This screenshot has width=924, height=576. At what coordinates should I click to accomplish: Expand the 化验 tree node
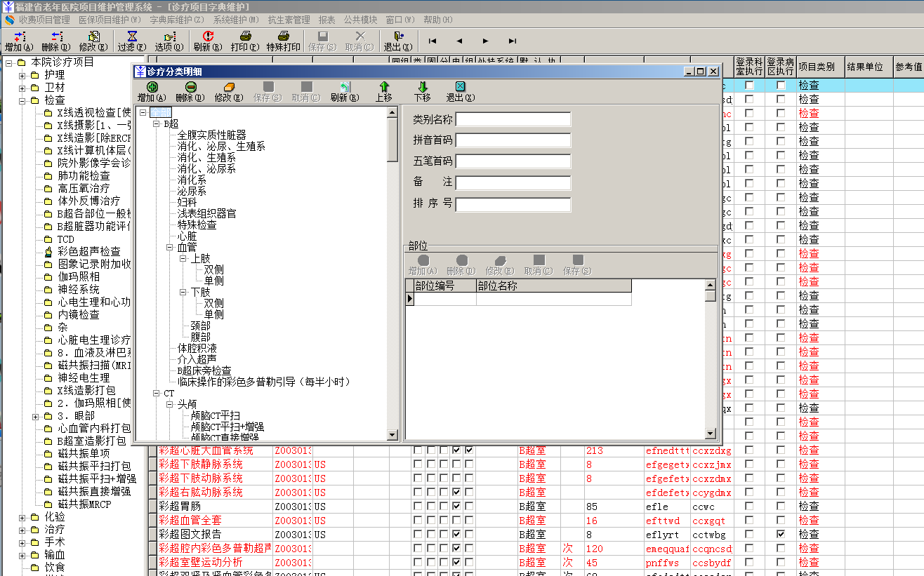tap(22, 517)
